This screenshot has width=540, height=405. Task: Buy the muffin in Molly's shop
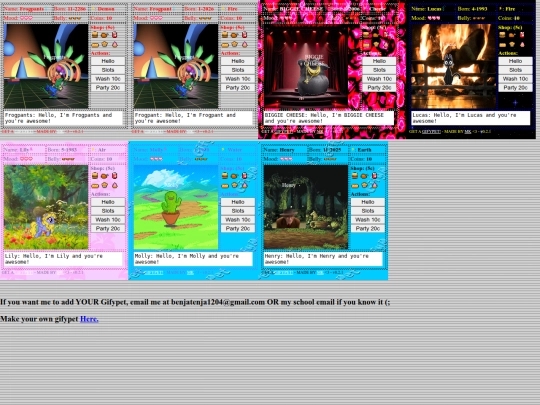pos(234,185)
